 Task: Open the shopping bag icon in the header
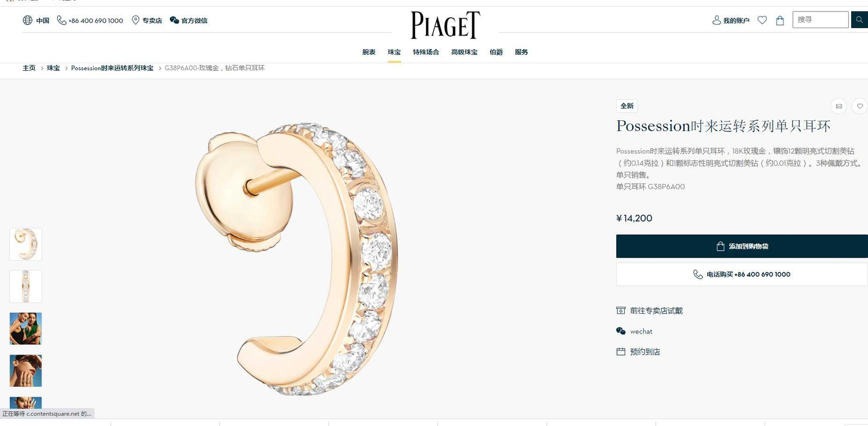click(780, 20)
